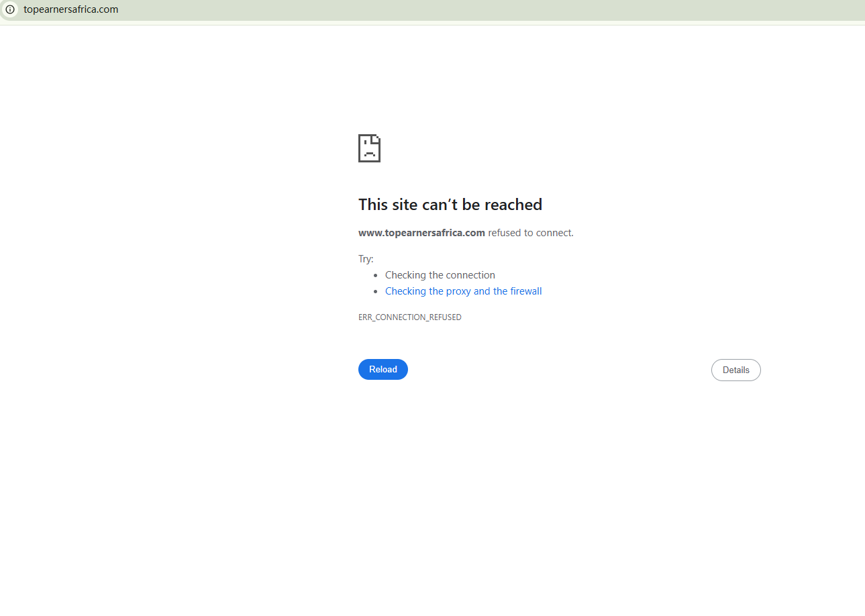Click the bold www.topearnersafrica.com hostname text
This screenshot has height=616, width=865.
coord(421,233)
